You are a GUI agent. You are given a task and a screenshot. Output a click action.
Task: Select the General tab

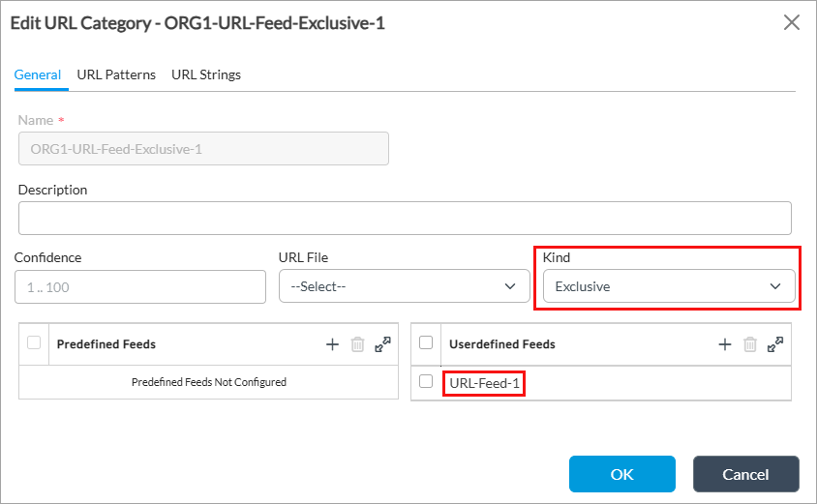pos(38,74)
